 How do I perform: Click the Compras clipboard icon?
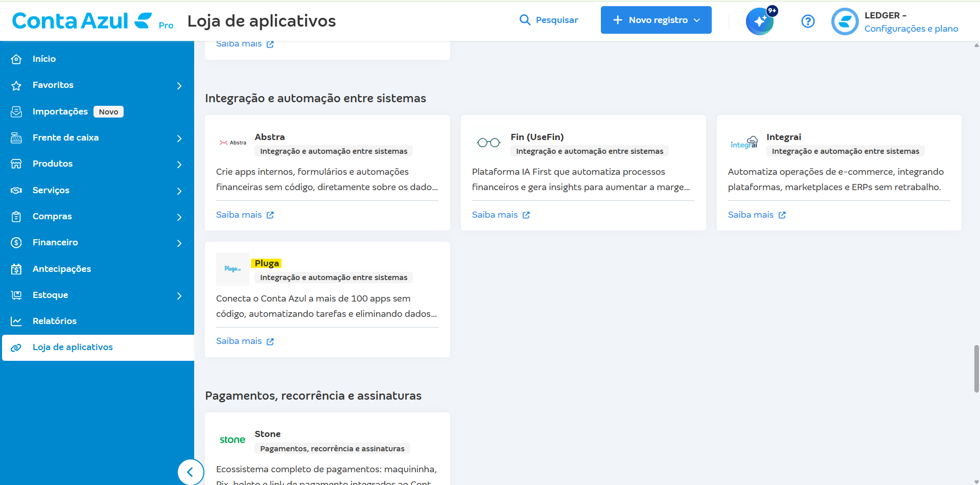point(16,217)
